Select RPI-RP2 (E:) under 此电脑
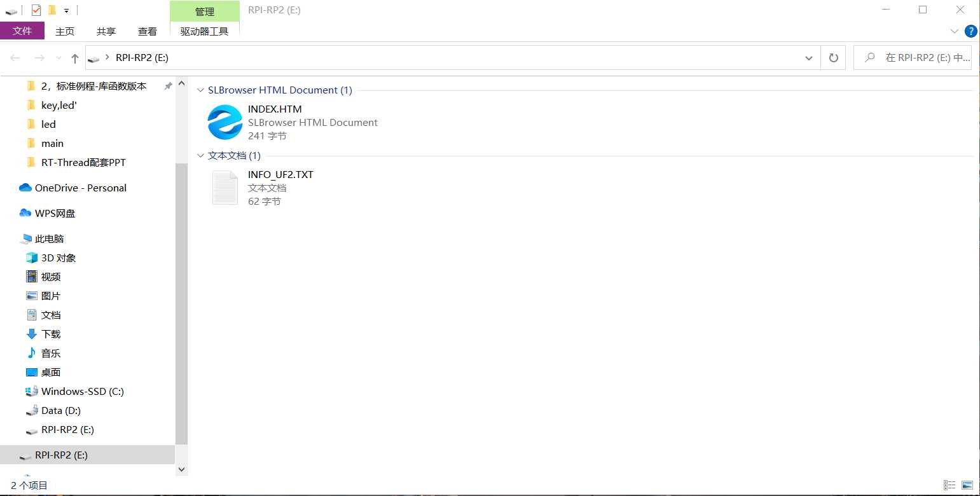 pyautogui.click(x=67, y=429)
